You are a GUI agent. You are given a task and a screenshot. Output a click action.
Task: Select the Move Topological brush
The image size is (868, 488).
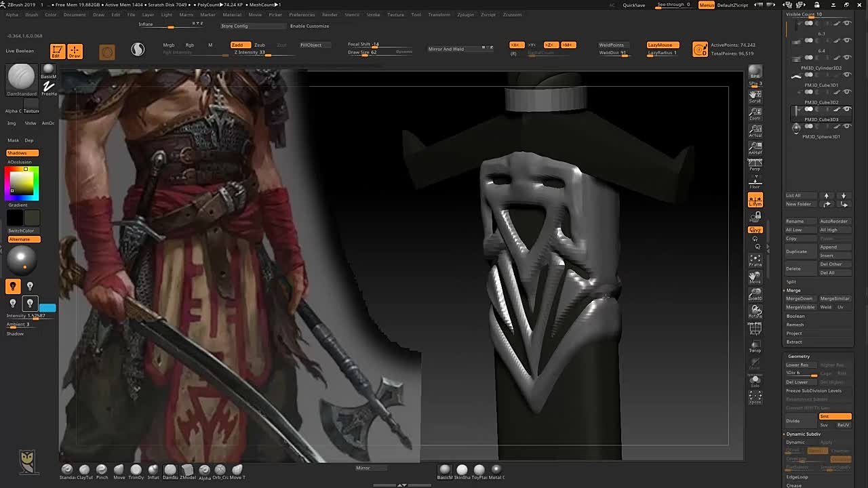237,472
